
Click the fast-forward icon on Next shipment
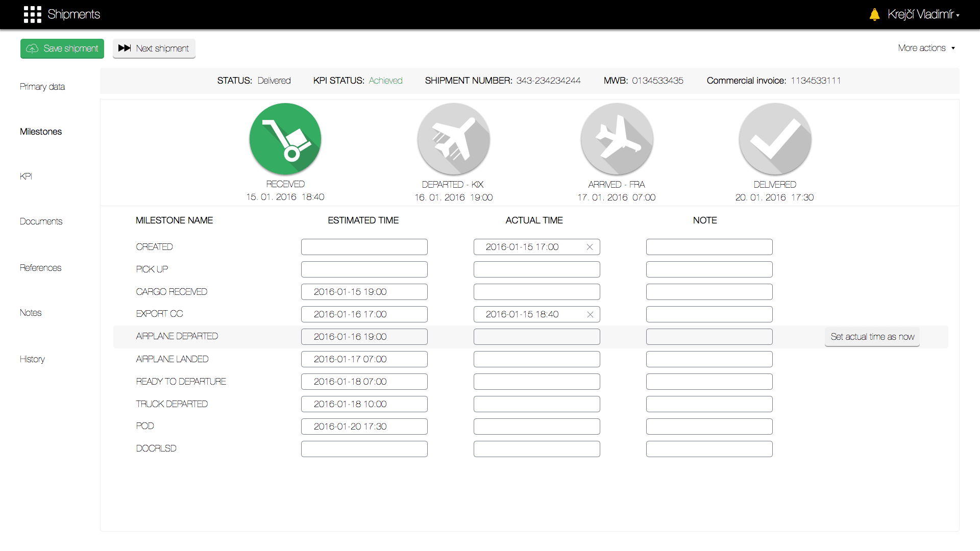[124, 48]
